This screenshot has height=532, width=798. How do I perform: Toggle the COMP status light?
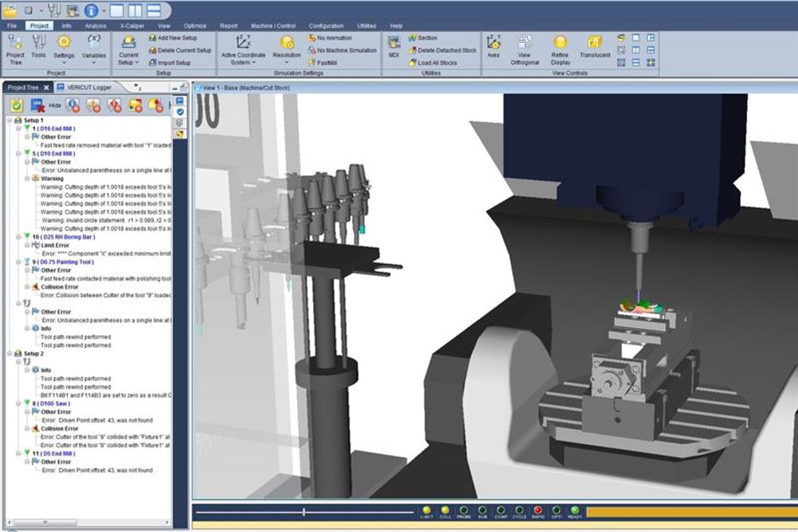[501, 510]
